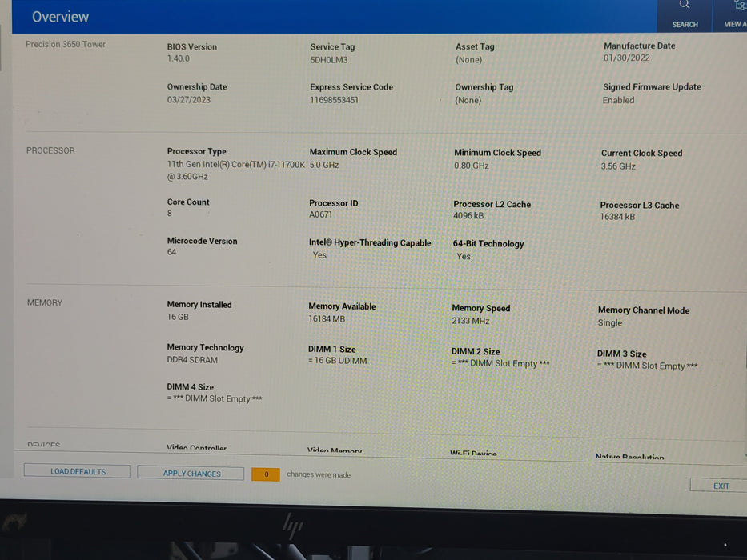Click the Ownership Tag (None) value

click(468, 100)
